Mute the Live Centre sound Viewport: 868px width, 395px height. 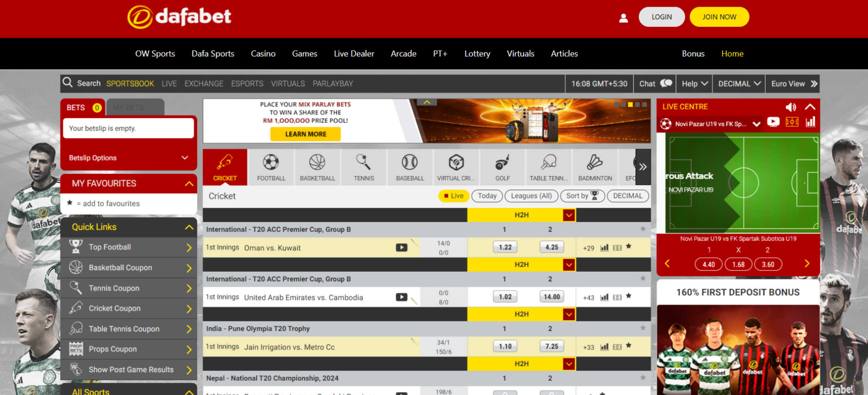click(790, 107)
